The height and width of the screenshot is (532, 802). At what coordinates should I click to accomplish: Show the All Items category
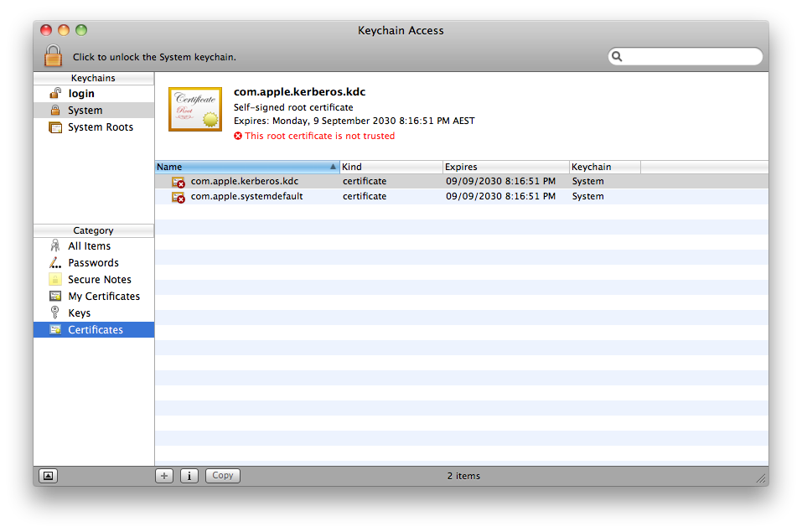pos(94,246)
